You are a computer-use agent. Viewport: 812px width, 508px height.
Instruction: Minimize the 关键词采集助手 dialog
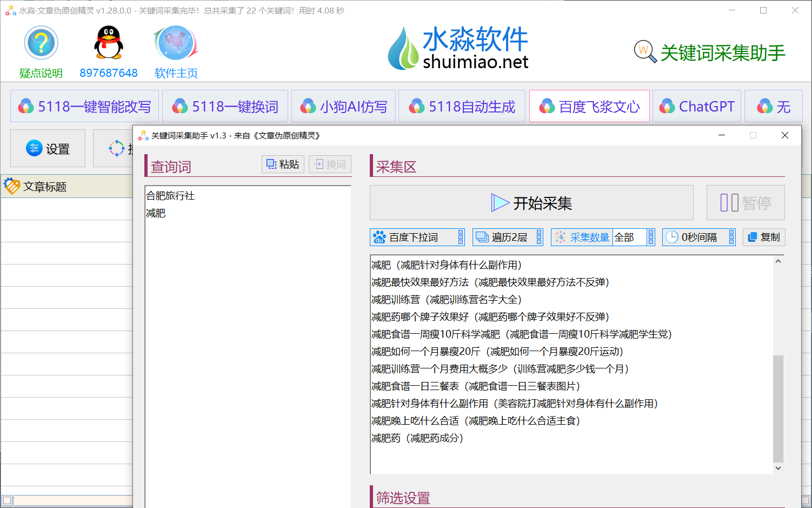pyautogui.click(x=721, y=135)
